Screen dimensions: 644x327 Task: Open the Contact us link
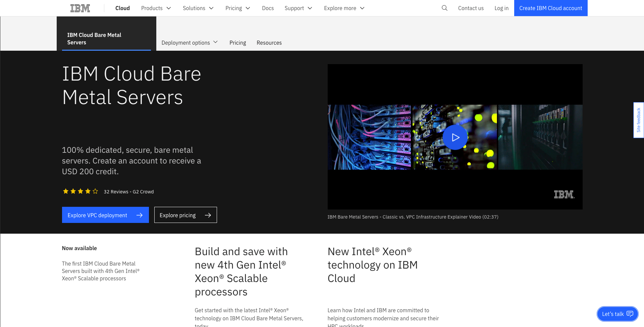tap(471, 8)
